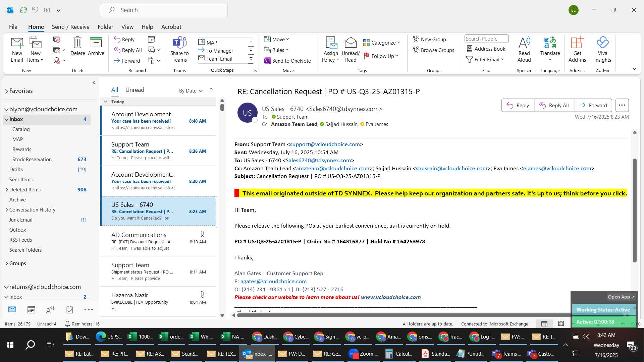Click New Group icon
644x362 pixels.
(x=429, y=39)
